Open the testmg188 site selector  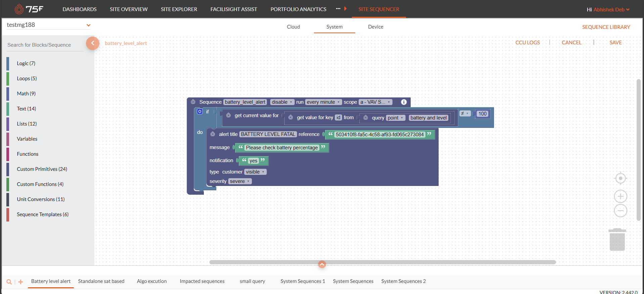48,25
